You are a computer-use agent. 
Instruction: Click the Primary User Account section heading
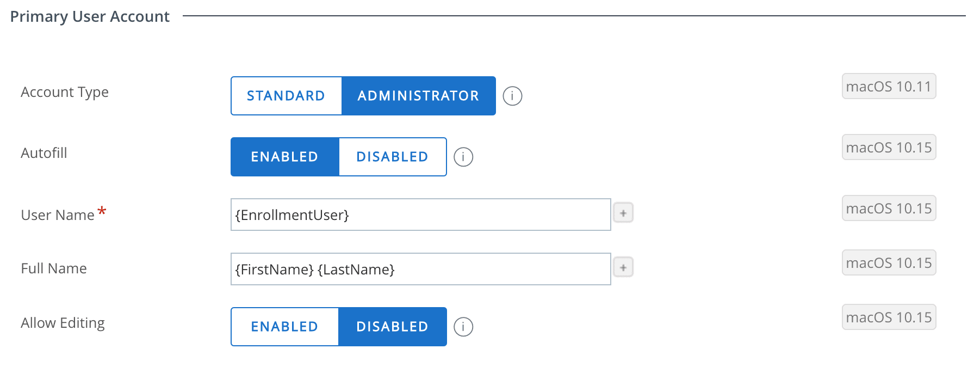pos(90,17)
